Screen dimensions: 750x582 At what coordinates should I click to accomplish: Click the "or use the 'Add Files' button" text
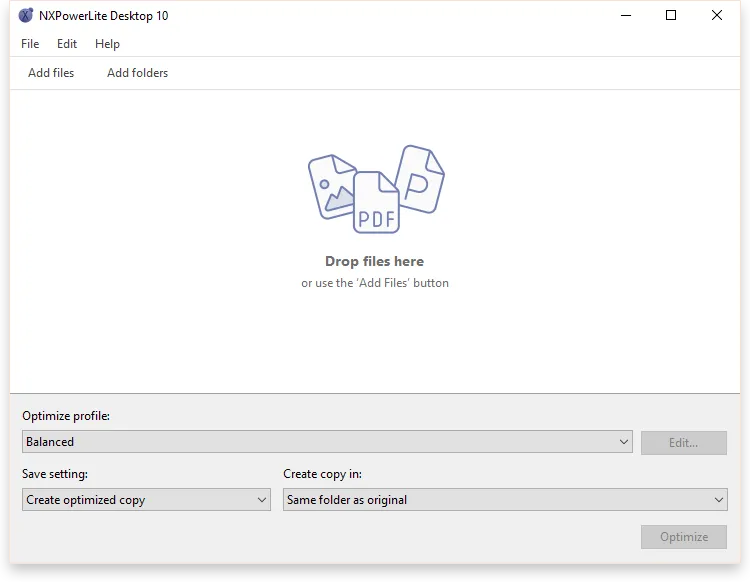pyautogui.click(x=375, y=283)
